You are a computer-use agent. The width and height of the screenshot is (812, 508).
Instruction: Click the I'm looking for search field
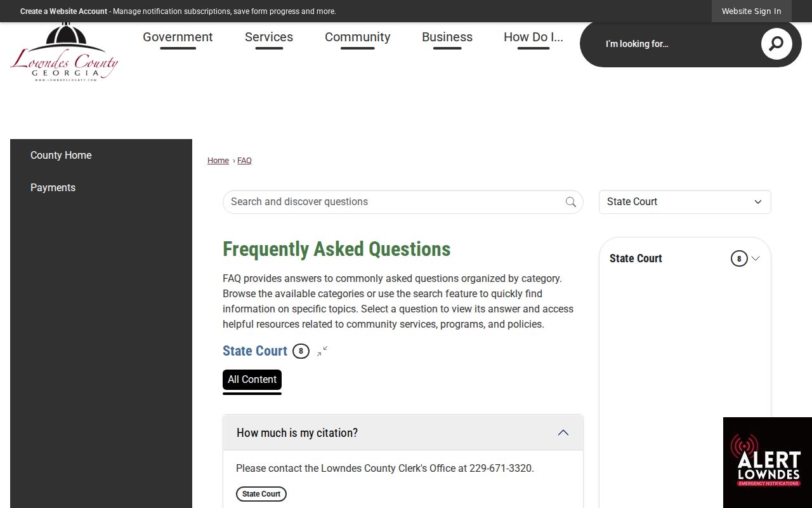point(676,44)
